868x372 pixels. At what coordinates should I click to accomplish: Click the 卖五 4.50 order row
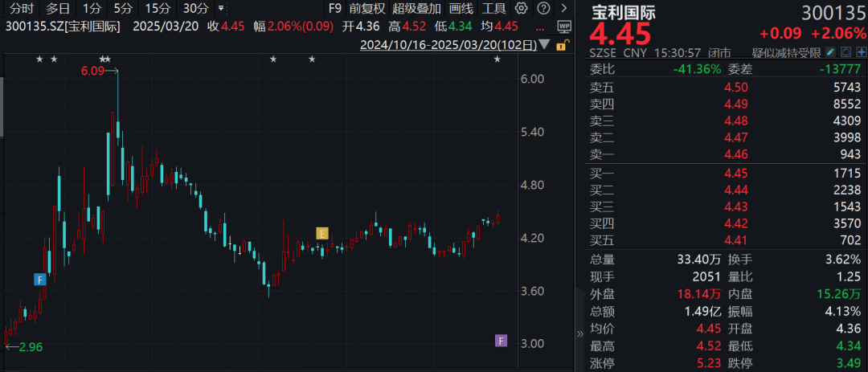(726, 87)
